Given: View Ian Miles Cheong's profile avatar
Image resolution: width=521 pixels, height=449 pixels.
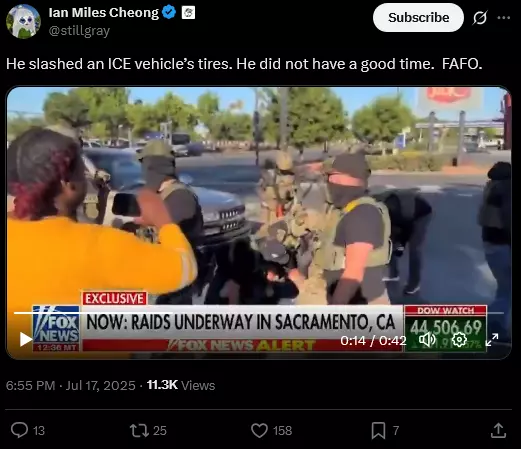Looking at the screenshot, I should coord(23,22).
